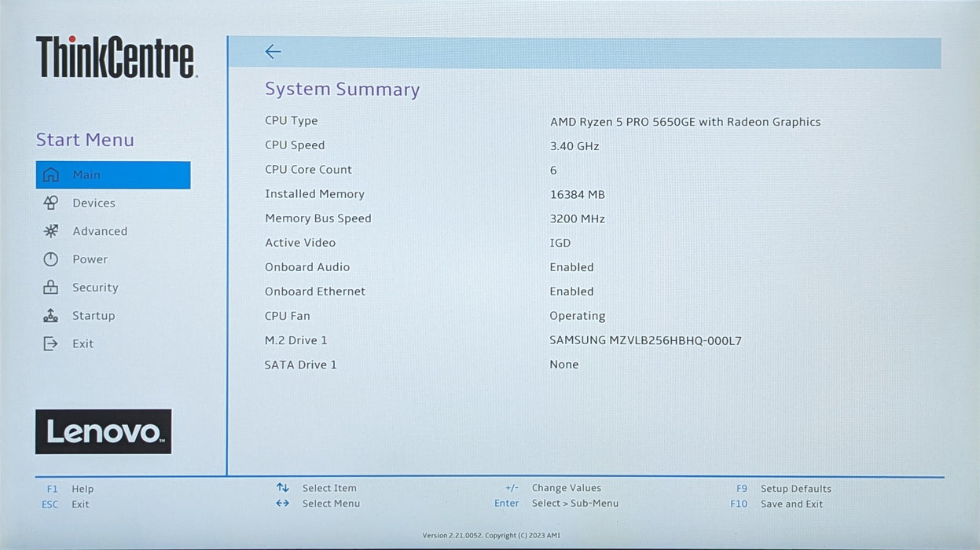
Task: Click the Select Menu hint text
Action: [x=331, y=504]
